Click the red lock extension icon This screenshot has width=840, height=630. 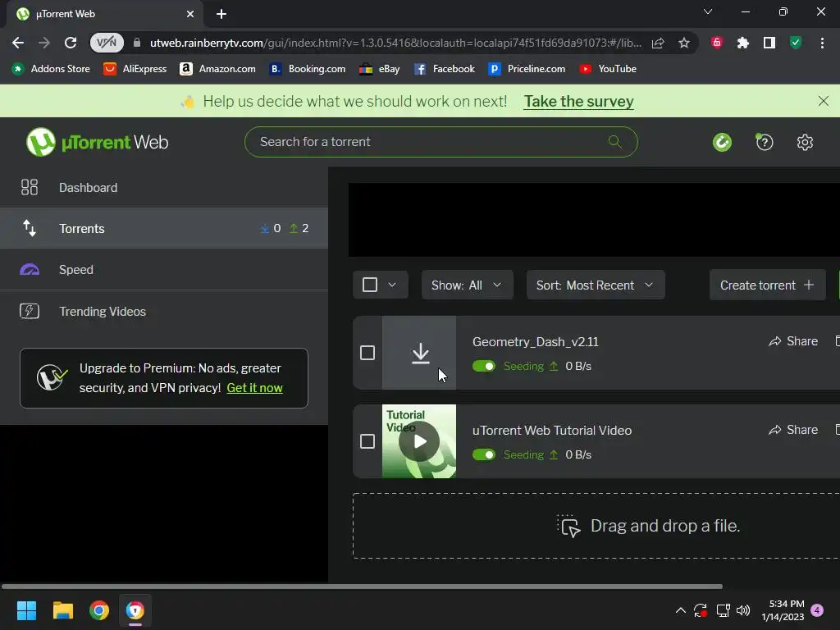(717, 43)
